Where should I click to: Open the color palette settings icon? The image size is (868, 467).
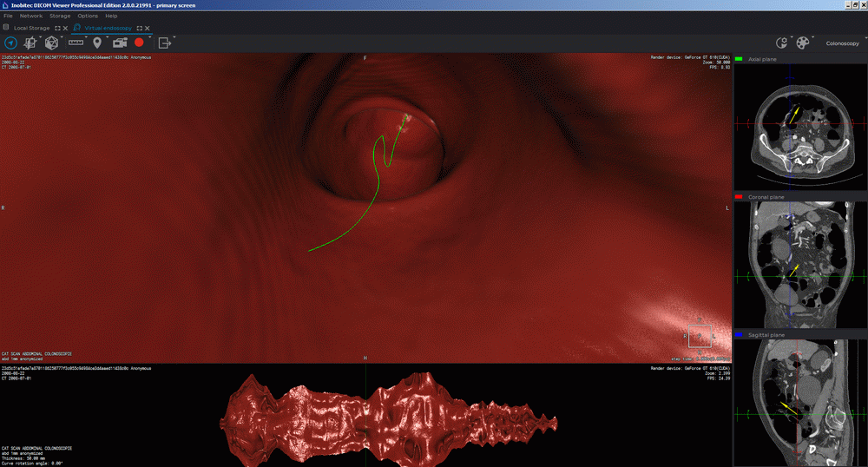(x=803, y=42)
